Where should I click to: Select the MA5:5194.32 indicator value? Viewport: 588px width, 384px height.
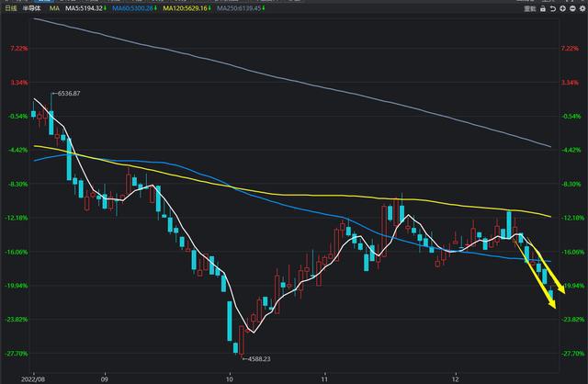85,8
